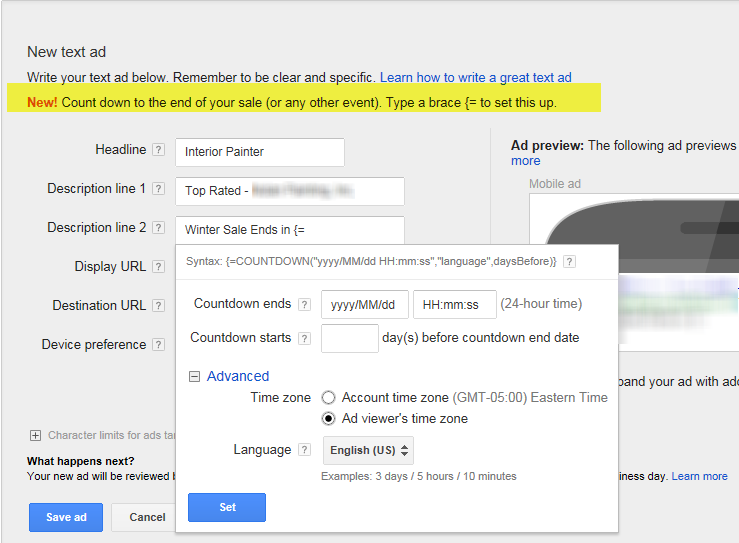739x543 pixels.
Task: Select Account time zone radio option
Action: click(x=328, y=398)
